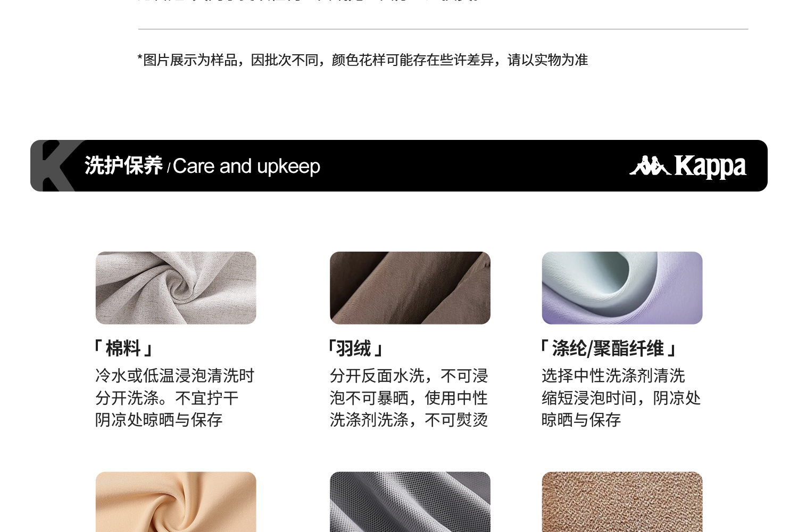798x532 pixels.
Task: Click the down care instructions text
Action: 409,397
